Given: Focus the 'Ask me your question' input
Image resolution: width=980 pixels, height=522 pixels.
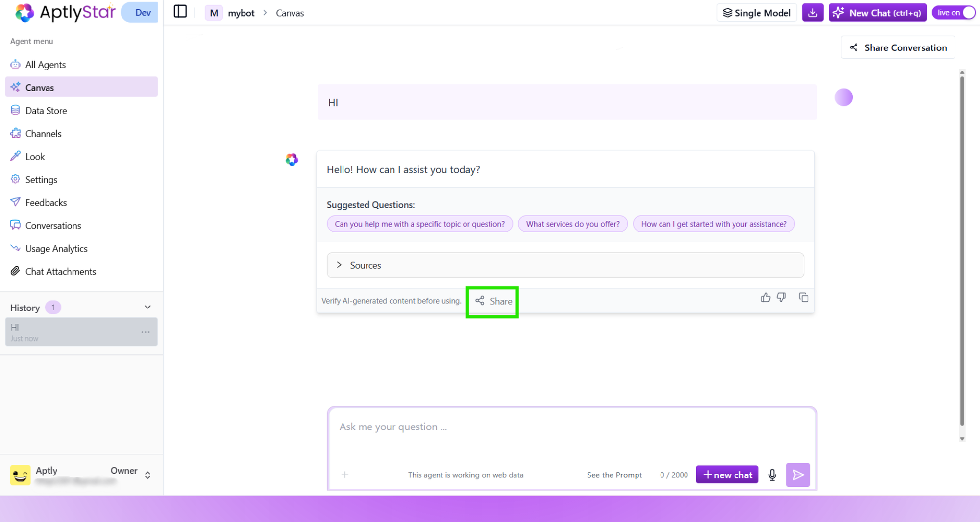Looking at the screenshot, I should (571, 427).
